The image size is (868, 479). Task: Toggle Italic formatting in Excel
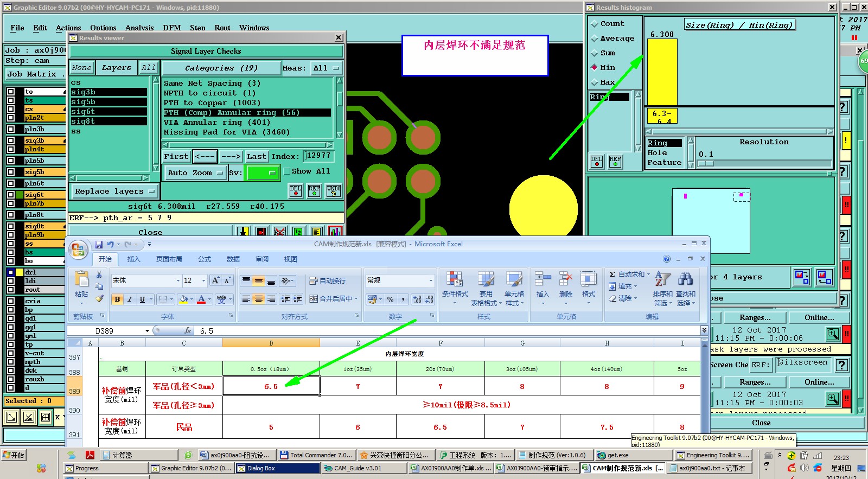(130, 299)
